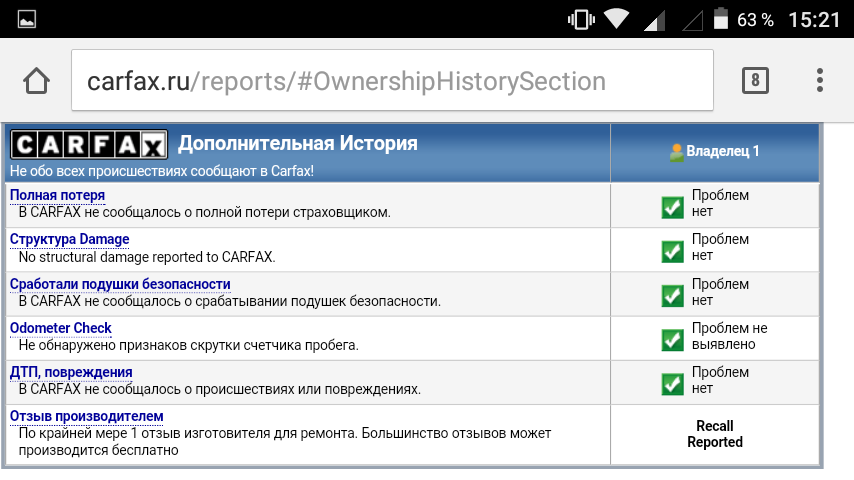Tap green checkmark in ДТП, повреждения row
The height and width of the screenshot is (480, 854).
coord(672,384)
